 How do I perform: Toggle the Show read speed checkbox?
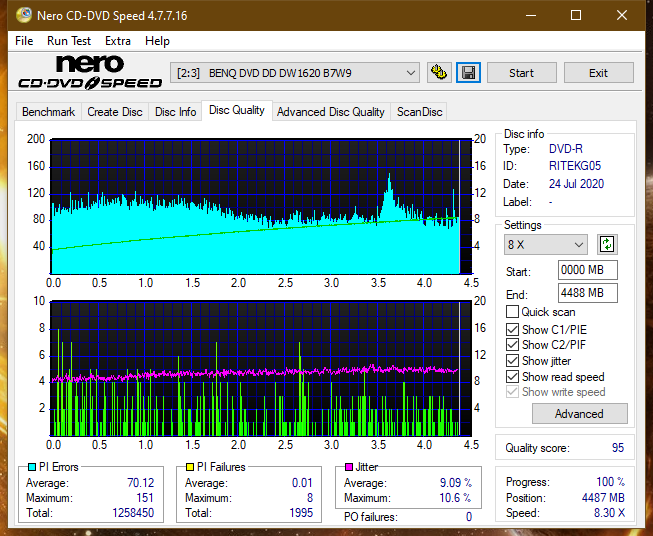[x=512, y=376]
